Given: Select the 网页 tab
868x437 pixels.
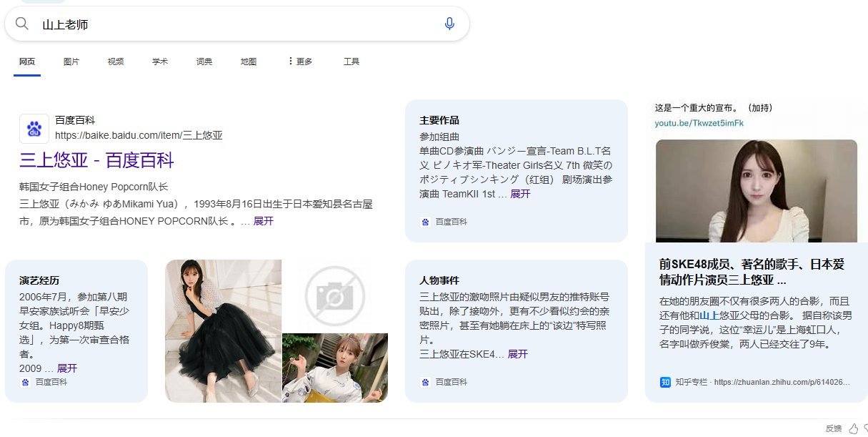Looking at the screenshot, I should 27,62.
